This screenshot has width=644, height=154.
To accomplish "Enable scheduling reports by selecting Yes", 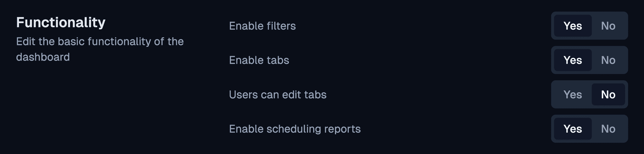I will [573, 129].
